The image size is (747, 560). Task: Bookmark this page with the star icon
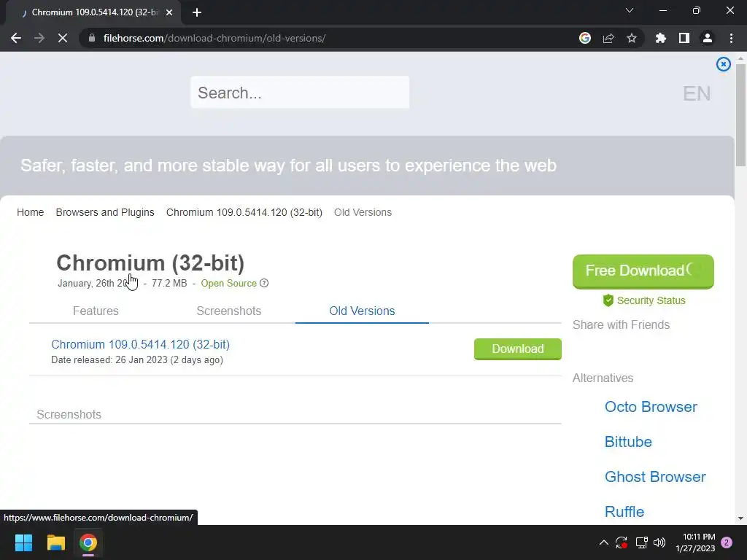coord(632,38)
